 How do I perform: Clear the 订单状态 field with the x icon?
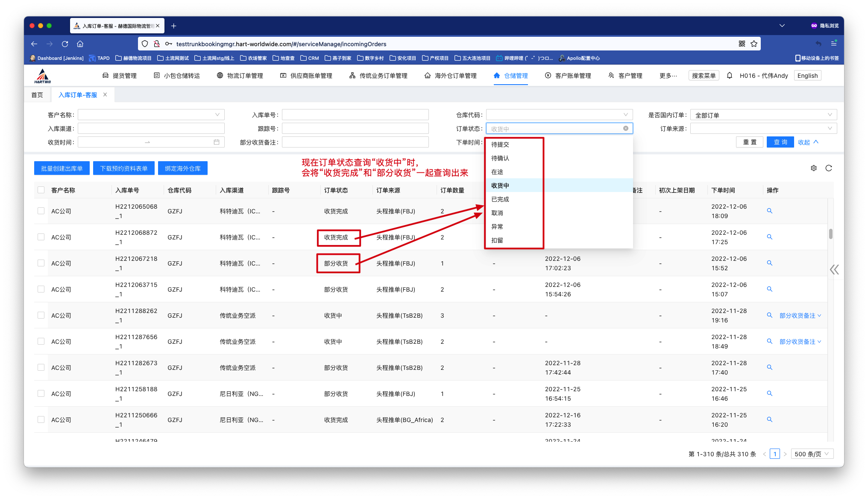coord(625,128)
